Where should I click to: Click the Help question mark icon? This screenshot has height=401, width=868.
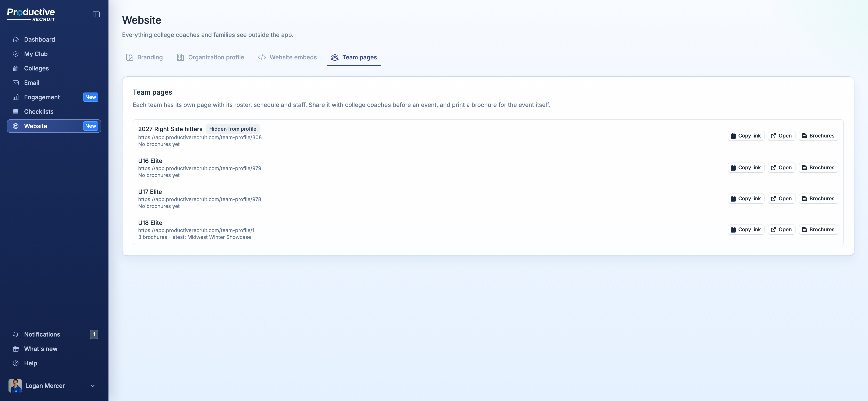(x=15, y=363)
